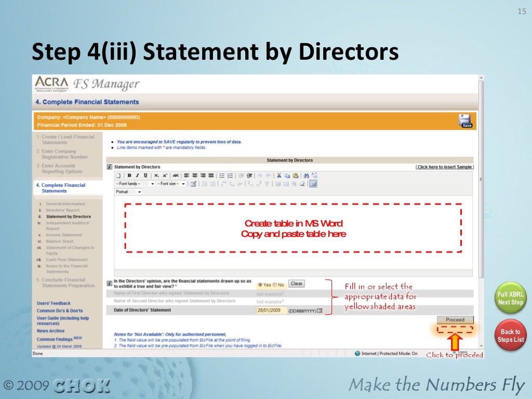This screenshot has width=532, height=399.
Task: Toggle Italic formatting
Action: point(137,176)
